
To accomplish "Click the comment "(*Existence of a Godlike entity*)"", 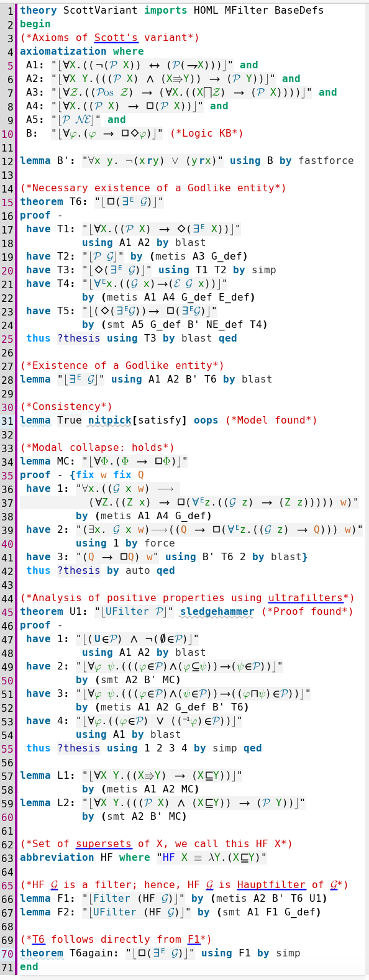I will click(x=122, y=366).
